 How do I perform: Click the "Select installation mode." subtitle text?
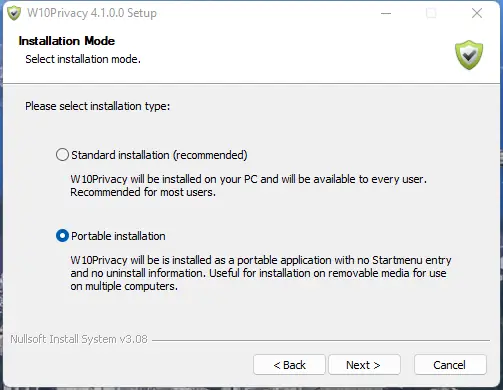click(x=83, y=59)
